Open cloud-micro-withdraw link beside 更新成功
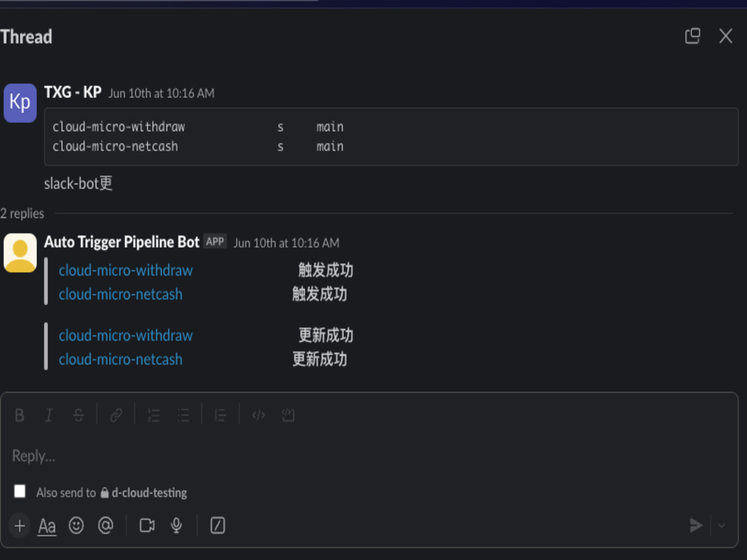This screenshot has width=747, height=560. coord(125,336)
